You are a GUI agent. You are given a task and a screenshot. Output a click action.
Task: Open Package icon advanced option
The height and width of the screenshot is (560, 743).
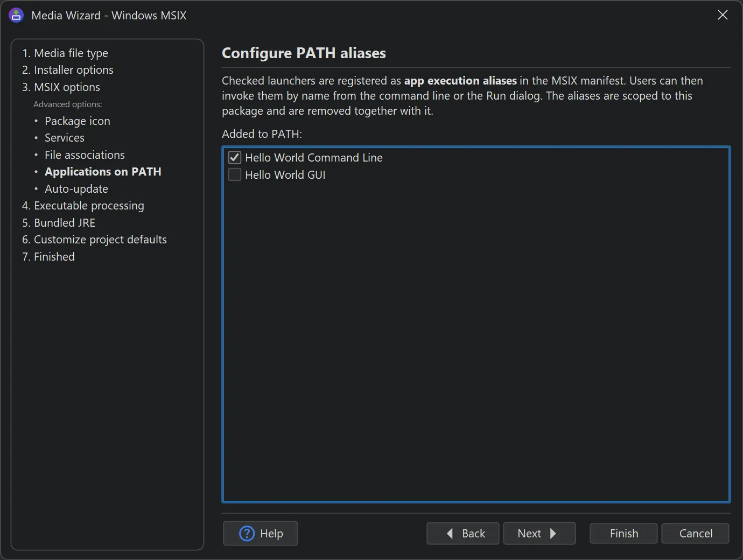(x=78, y=121)
